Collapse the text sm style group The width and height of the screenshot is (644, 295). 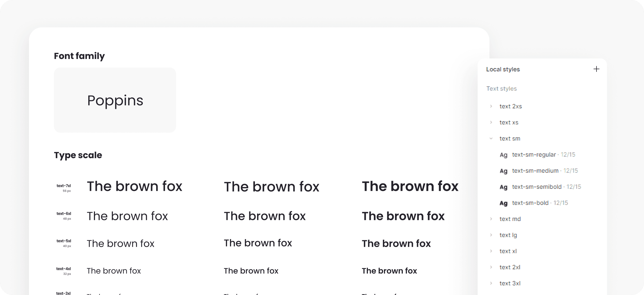click(491, 138)
